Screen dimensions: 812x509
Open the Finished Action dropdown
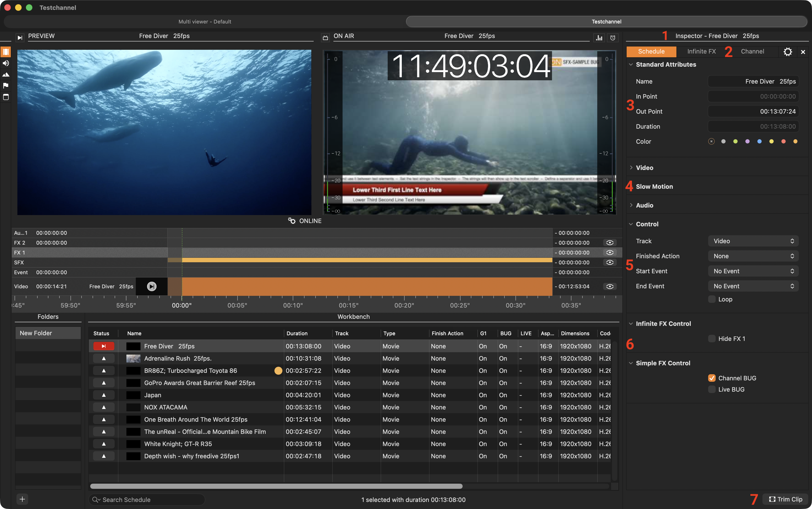click(x=753, y=256)
